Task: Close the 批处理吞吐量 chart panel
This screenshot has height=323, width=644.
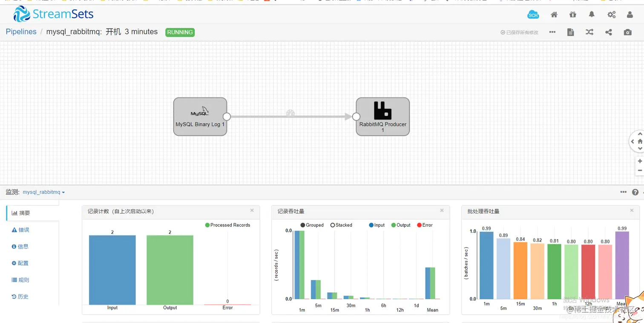Action: (632, 211)
